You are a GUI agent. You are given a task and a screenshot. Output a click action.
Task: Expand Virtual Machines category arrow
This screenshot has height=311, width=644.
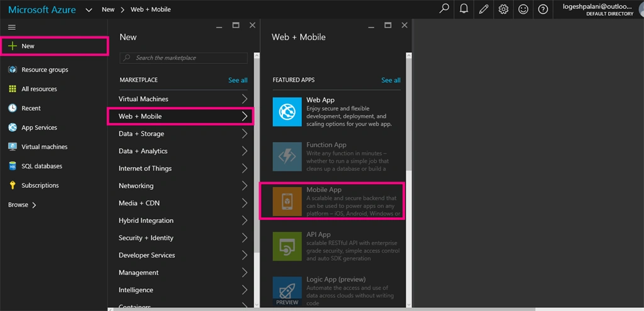[x=245, y=99]
